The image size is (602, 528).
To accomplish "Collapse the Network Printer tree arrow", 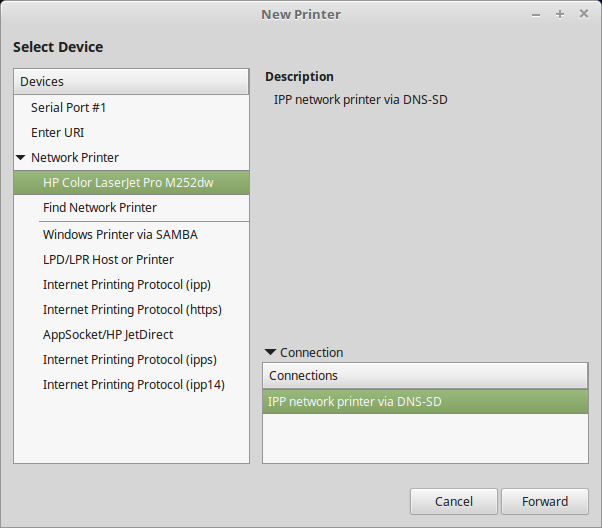I will point(21,158).
